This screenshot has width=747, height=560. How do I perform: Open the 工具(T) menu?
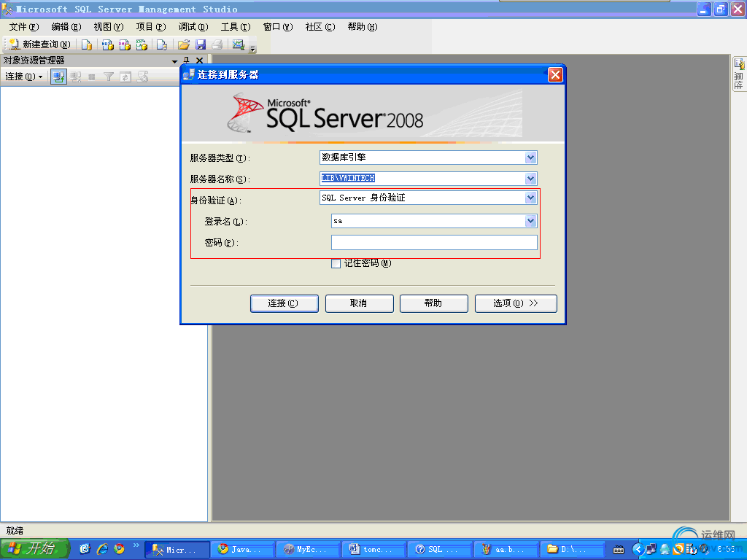236,27
